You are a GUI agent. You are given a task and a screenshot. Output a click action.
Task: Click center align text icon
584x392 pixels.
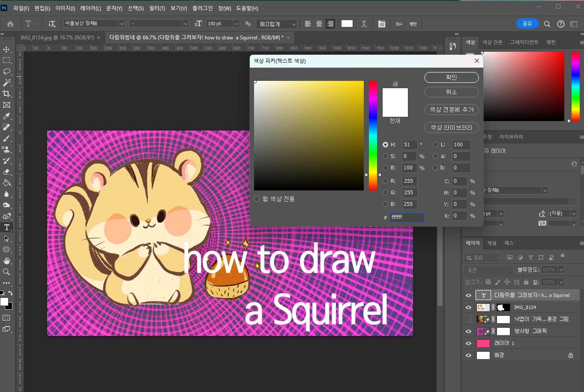[x=319, y=24]
